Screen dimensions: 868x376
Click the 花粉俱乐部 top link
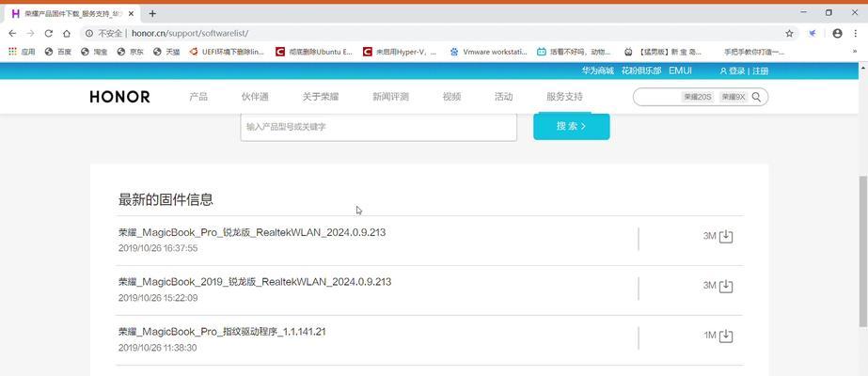click(x=641, y=70)
